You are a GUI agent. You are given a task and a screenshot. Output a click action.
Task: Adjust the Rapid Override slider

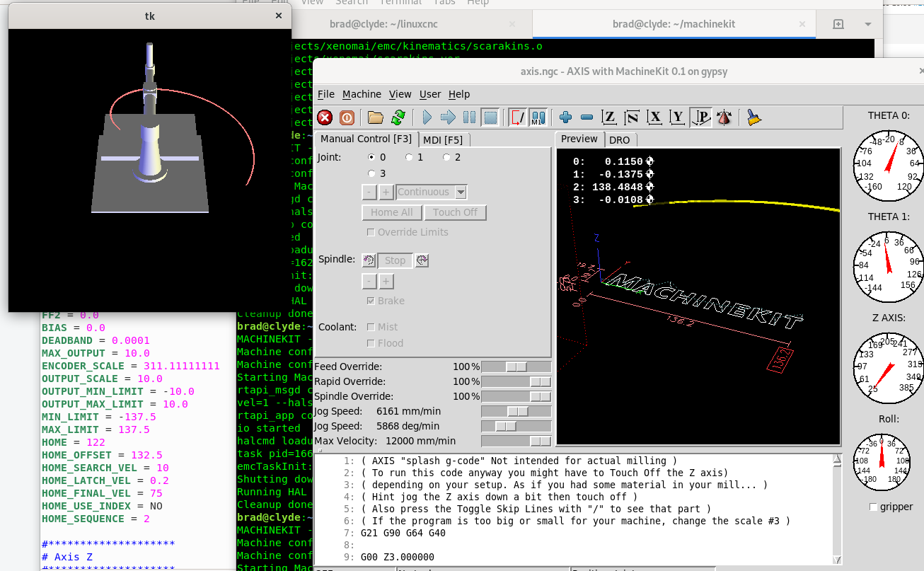516,381
